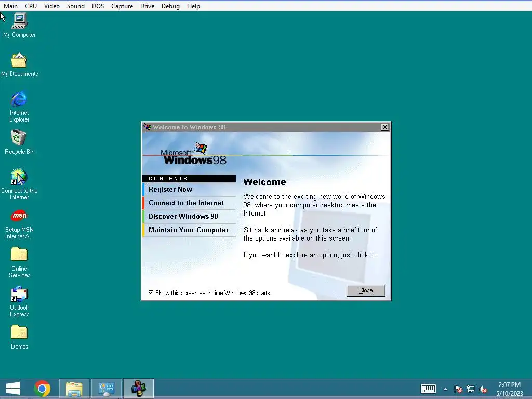Show hidden tray icons arrow
The height and width of the screenshot is (399, 532).
point(445,389)
